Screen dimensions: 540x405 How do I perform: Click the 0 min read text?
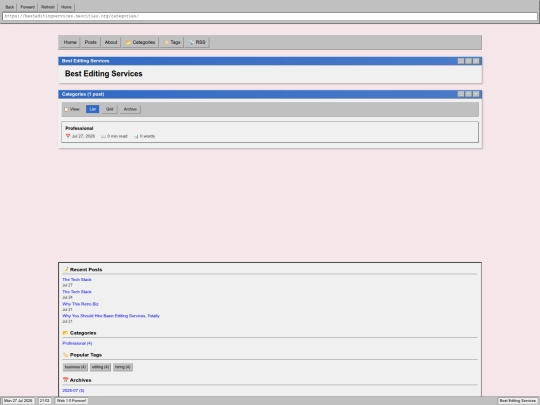(117, 136)
